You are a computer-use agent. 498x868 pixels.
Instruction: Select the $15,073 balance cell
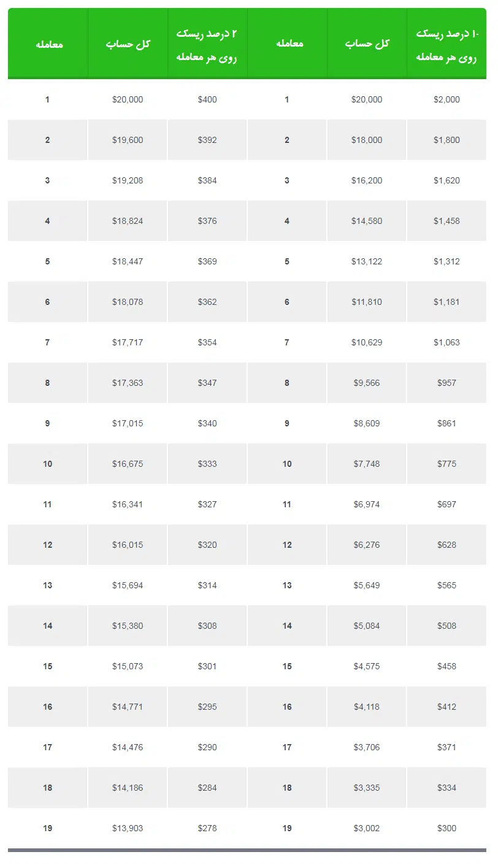pos(128,666)
